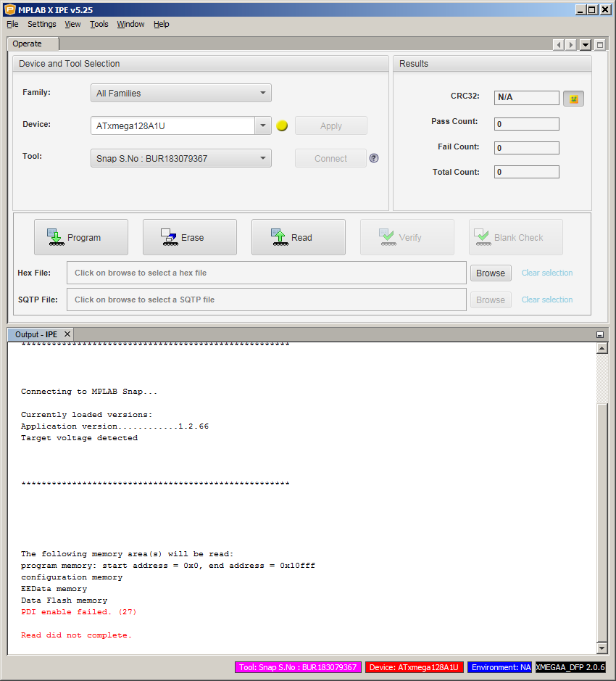Click the red Device status bar entry

point(414,667)
